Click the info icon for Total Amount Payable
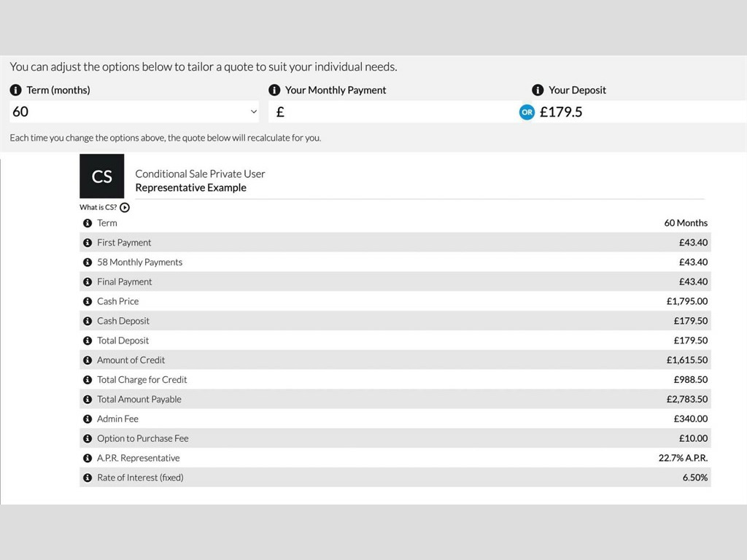Screen dimensions: 747x560 [88, 400]
